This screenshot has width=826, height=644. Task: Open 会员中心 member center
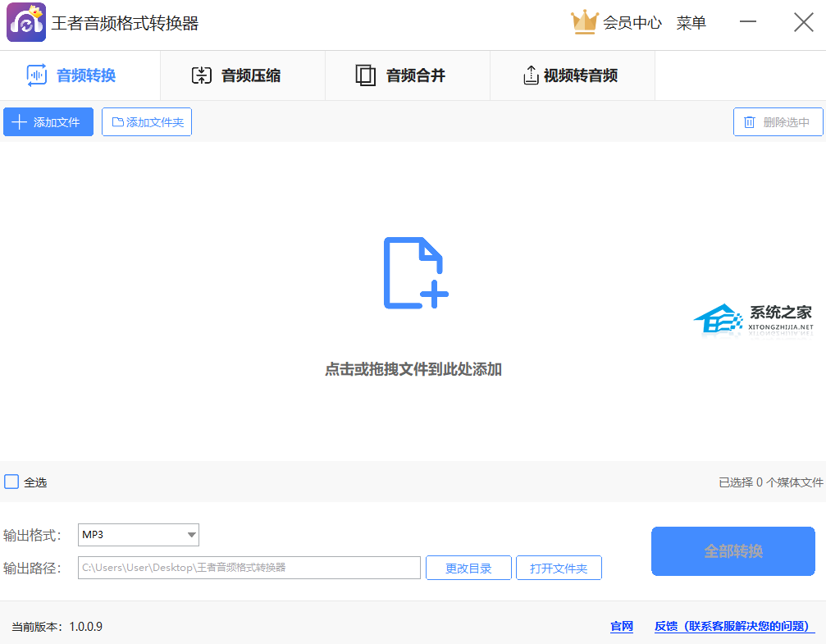[x=632, y=23]
